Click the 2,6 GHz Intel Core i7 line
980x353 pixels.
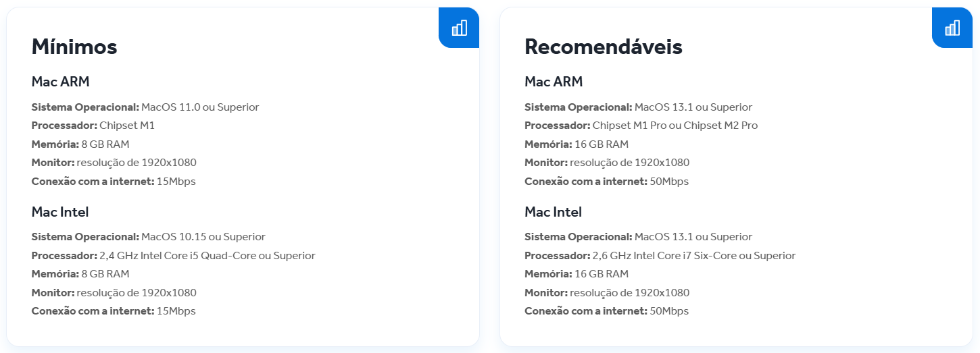click(660, 256)
